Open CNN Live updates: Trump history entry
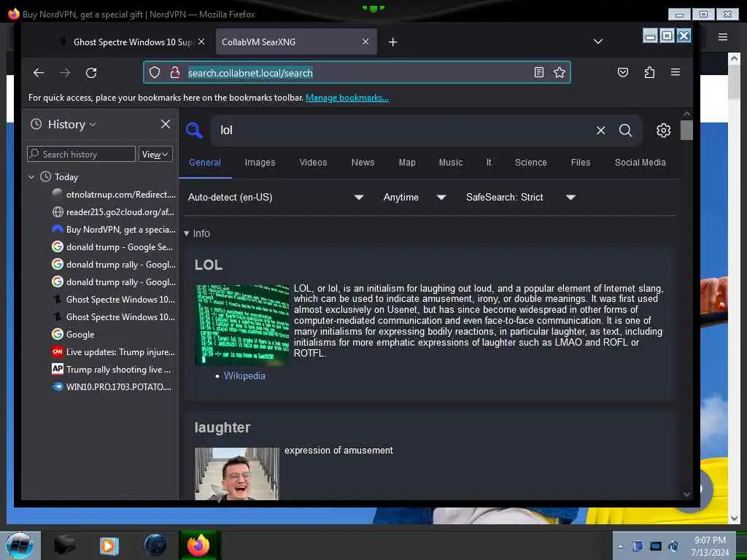The height and width of the screenshot is (560, 747). click(113, 352)
